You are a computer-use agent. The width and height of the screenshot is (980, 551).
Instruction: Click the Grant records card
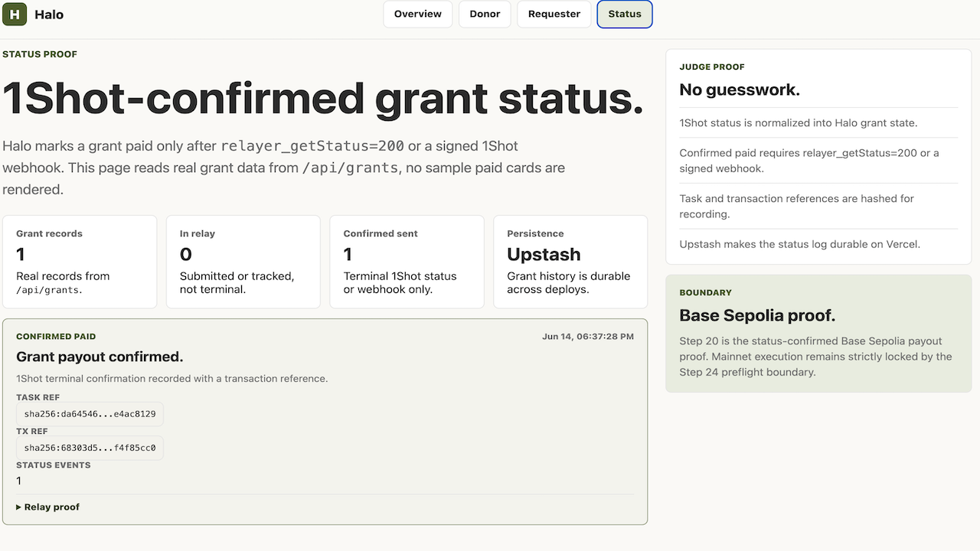coord(80,262)
